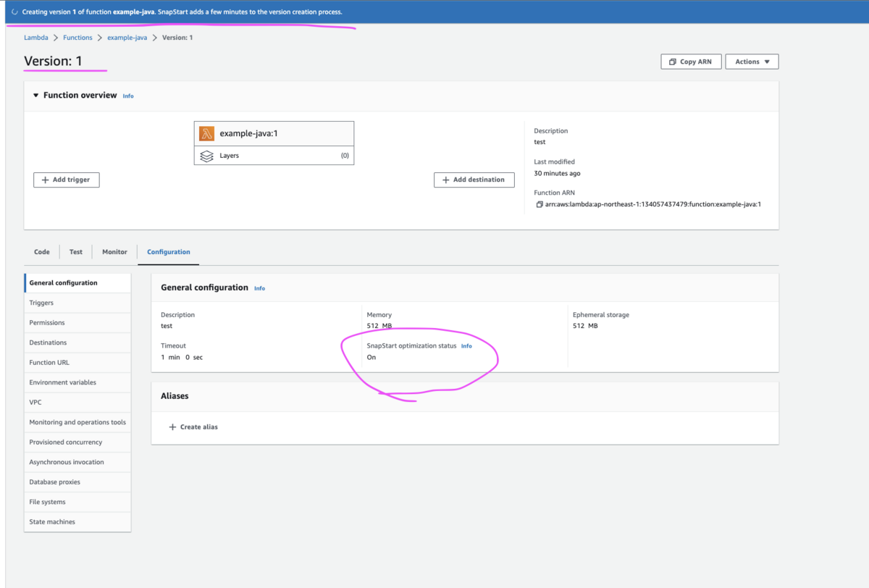
Task: Open State machines in the sidebar
Action: 77,522
